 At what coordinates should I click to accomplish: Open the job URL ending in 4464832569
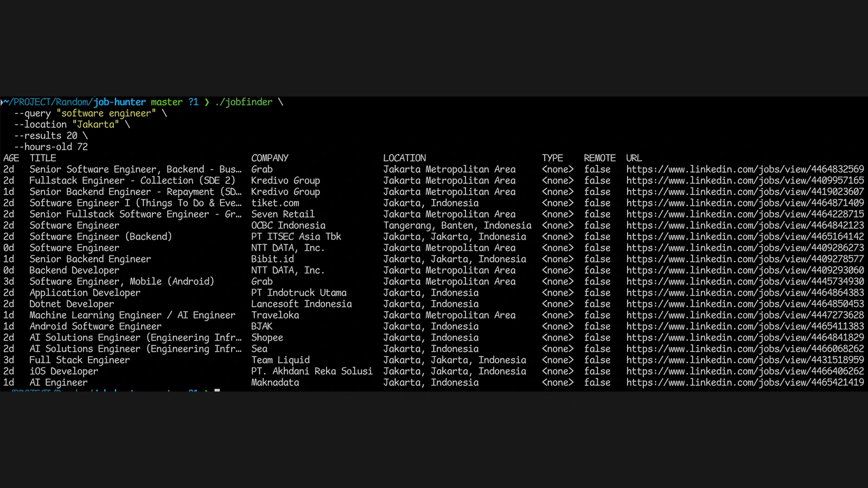745,169
